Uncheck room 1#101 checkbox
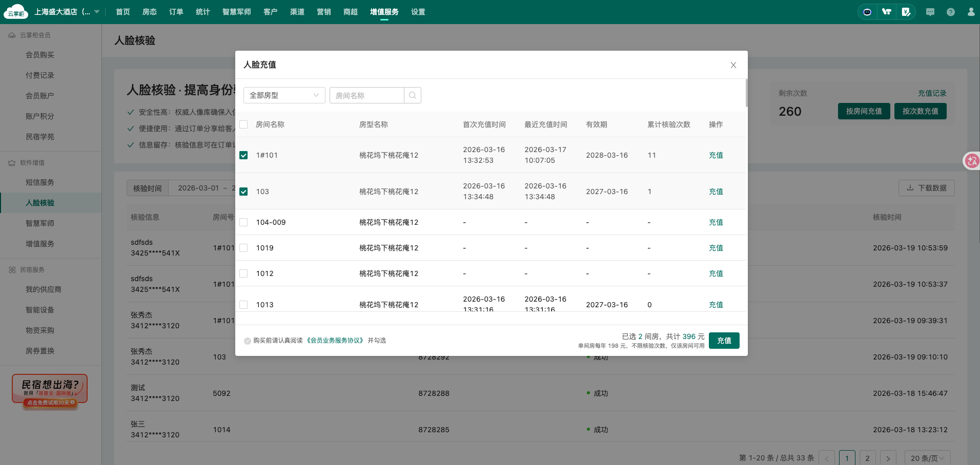This screenshot has width=980, height=465. tap(243, 155)
